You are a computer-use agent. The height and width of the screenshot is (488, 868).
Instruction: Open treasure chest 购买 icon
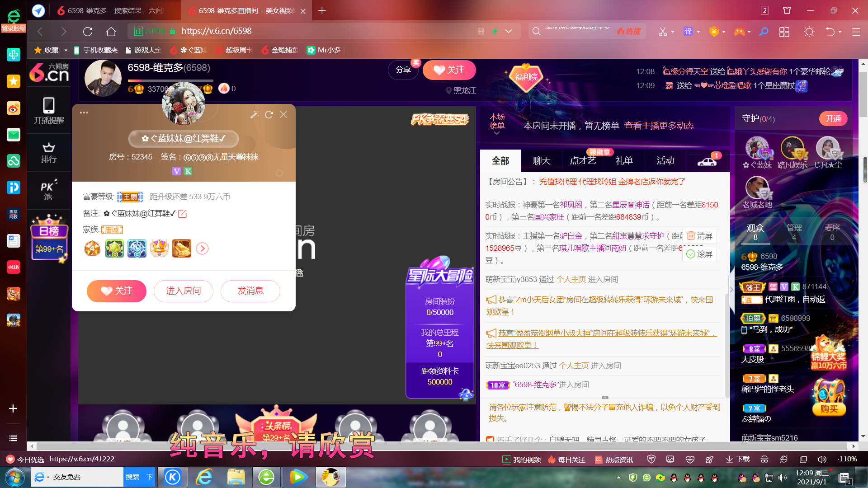[829, 398]
